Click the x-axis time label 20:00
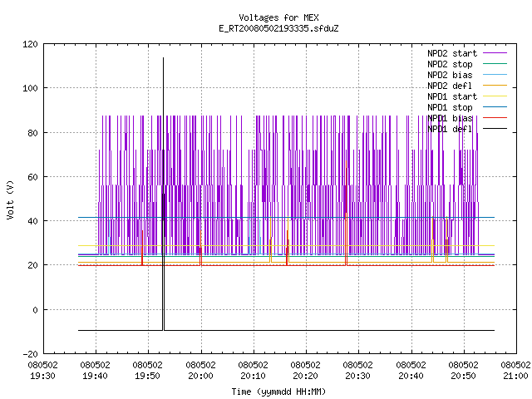Screen dimensions: 532x399 200,376
